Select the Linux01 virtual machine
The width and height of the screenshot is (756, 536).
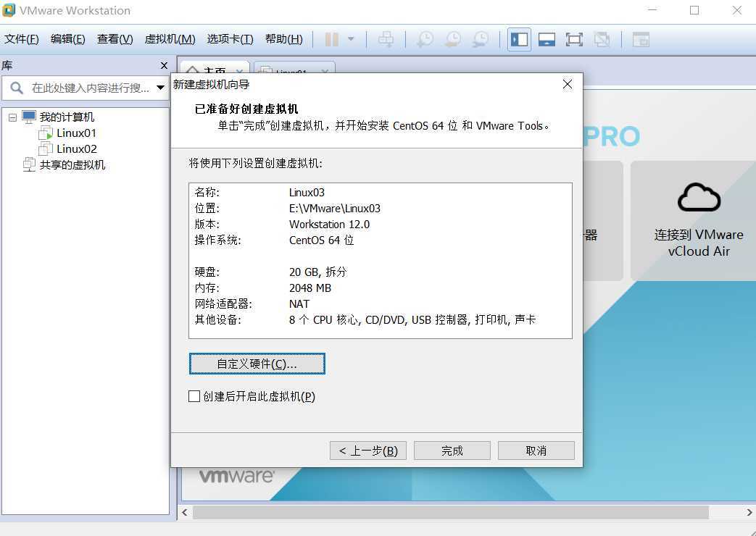point(77,133)
